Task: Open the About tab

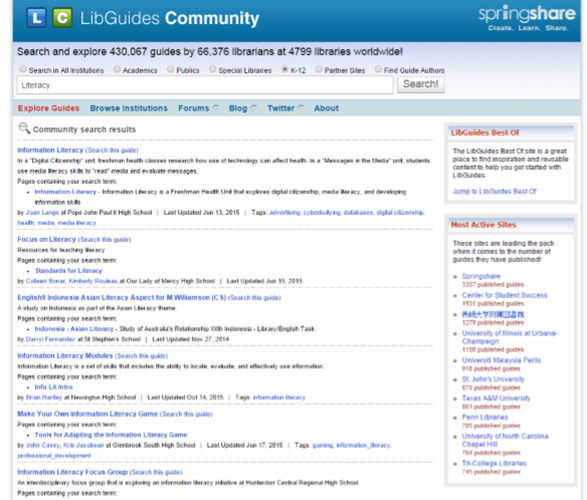Action: [326, 108]
